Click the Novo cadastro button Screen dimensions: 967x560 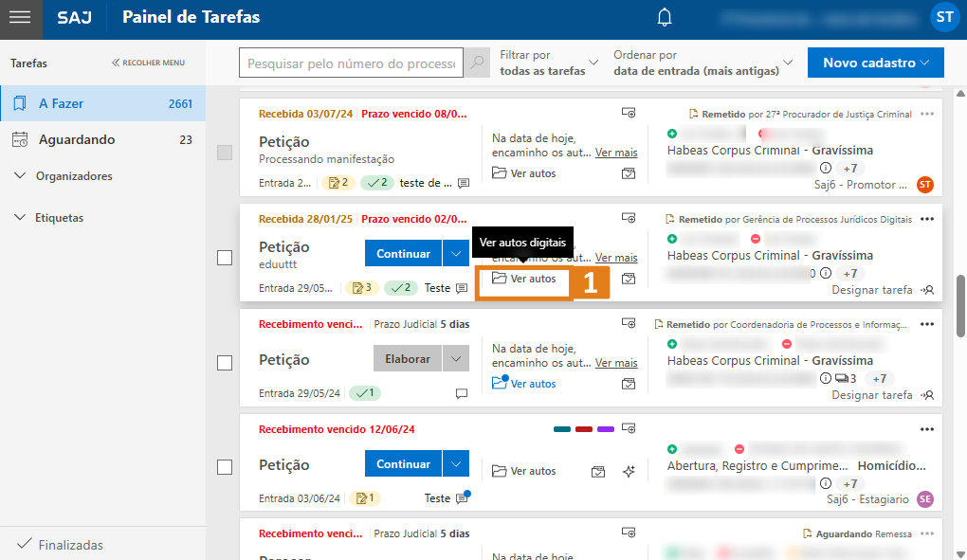(x=876, y=63)
